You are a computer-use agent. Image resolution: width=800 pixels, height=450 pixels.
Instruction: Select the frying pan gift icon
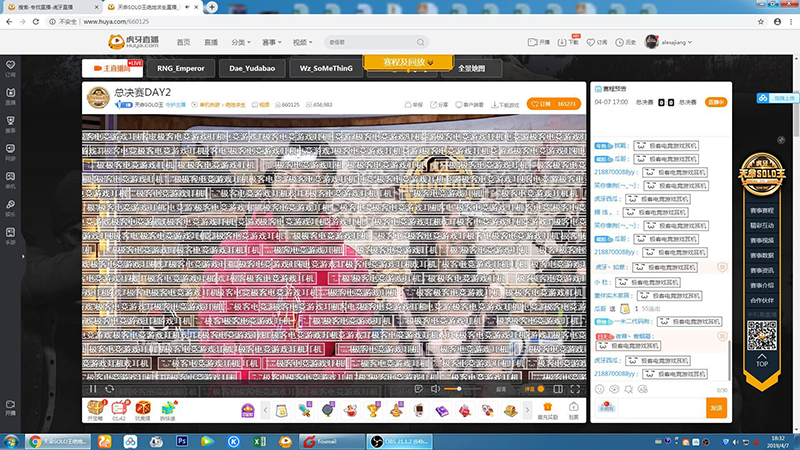pos(328,410)
